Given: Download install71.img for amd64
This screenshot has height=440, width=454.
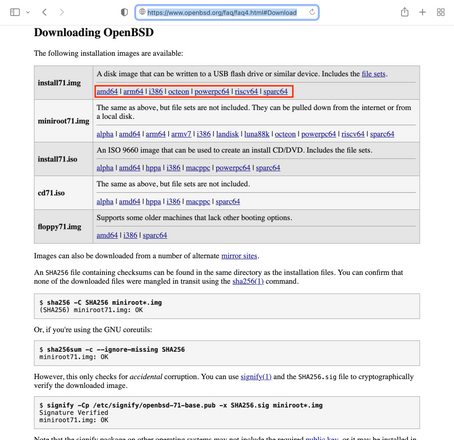Looking at the screenshot, I should point(107,91).
